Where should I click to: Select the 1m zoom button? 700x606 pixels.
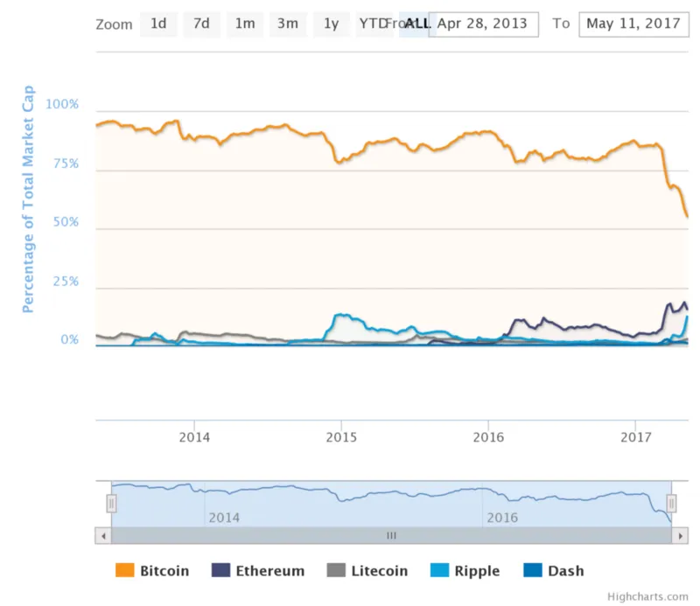[x=245, y=24]
